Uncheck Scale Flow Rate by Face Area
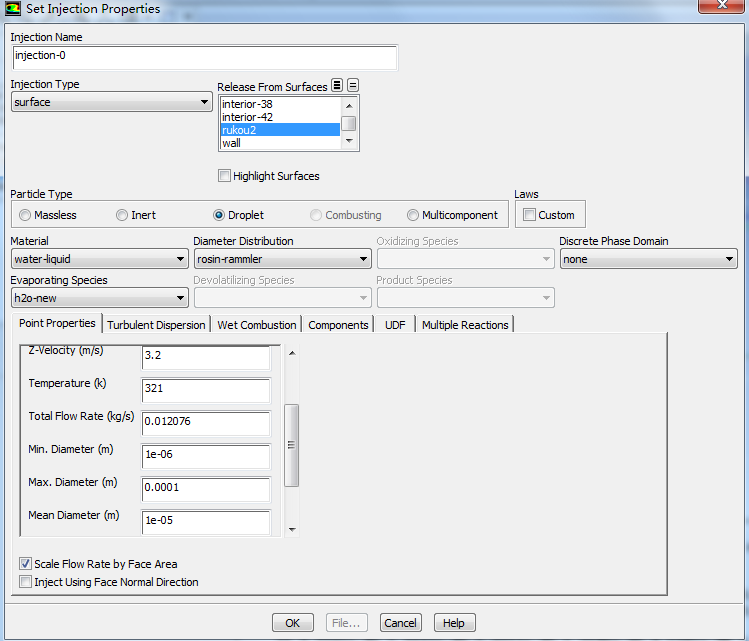This screenshot has height=641, width=749. [26, 564]
